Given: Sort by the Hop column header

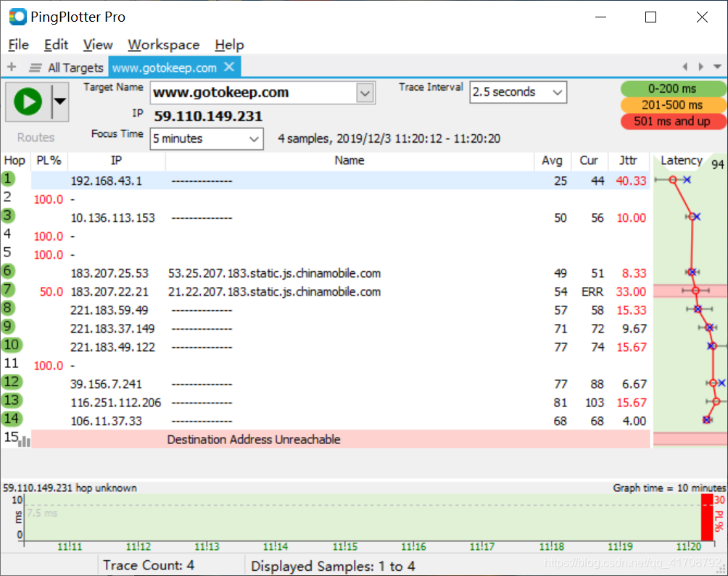Looking at the screenshot, I should (x=15, y=160).
